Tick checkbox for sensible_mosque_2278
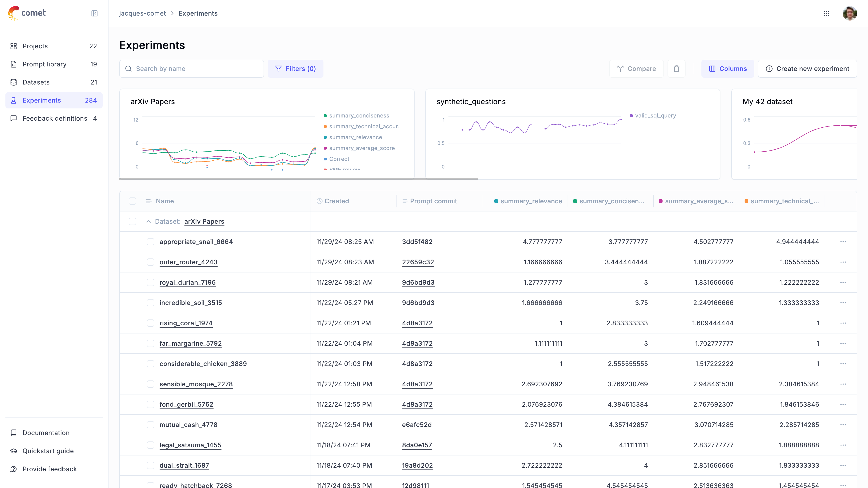This screenshot has width=868, height=488. 151,384
